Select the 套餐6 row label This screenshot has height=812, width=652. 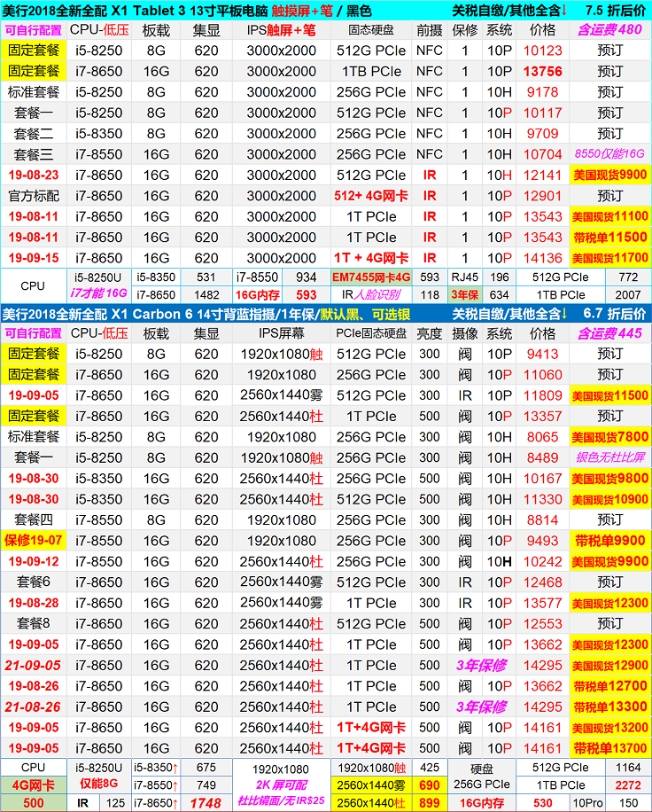click(x=34, y=582)
